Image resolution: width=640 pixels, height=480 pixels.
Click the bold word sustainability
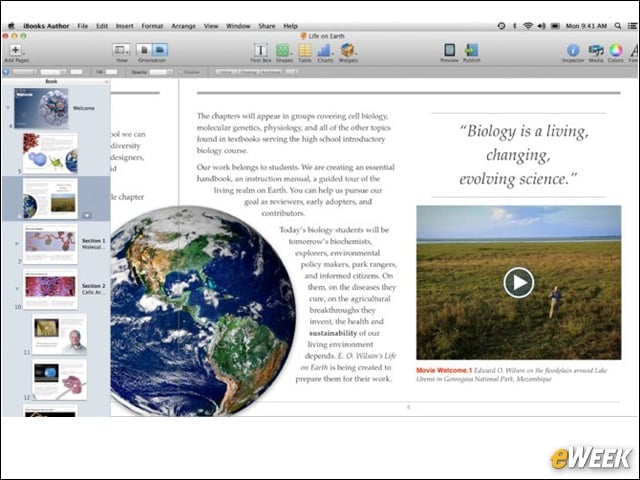click(333, 333)
